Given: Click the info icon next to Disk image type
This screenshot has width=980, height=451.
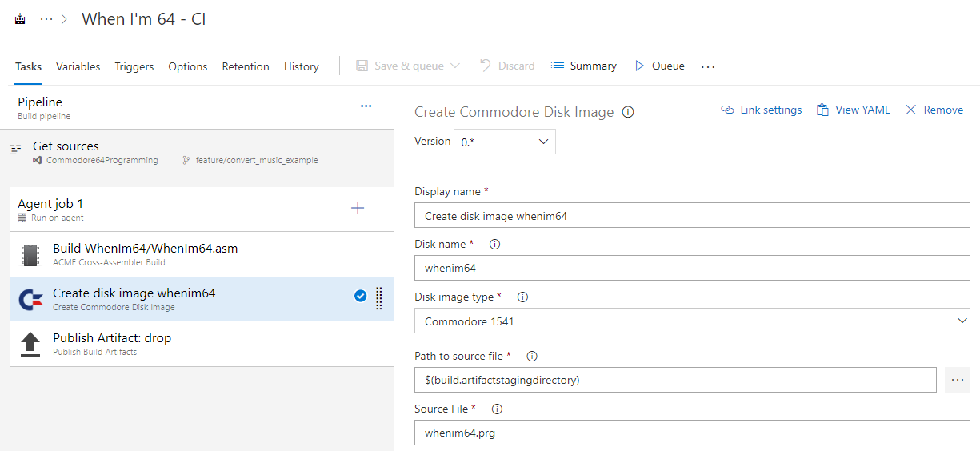Looking at the screenshot, I should (x=523, y=297).
